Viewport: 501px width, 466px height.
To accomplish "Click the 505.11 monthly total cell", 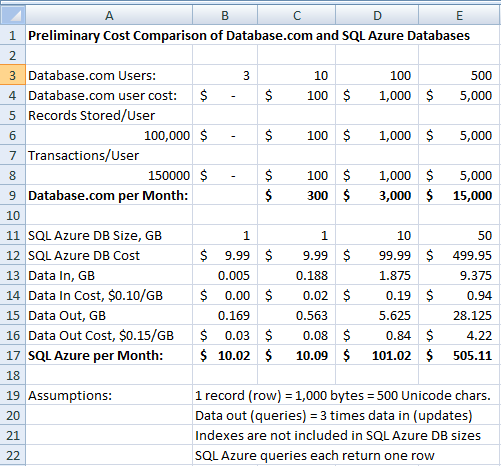I will coord(459,355).
